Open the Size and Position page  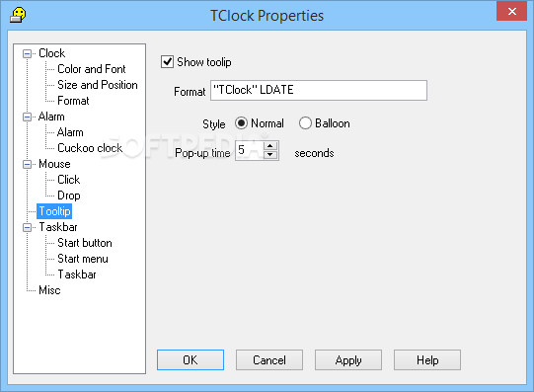(98, 85)
